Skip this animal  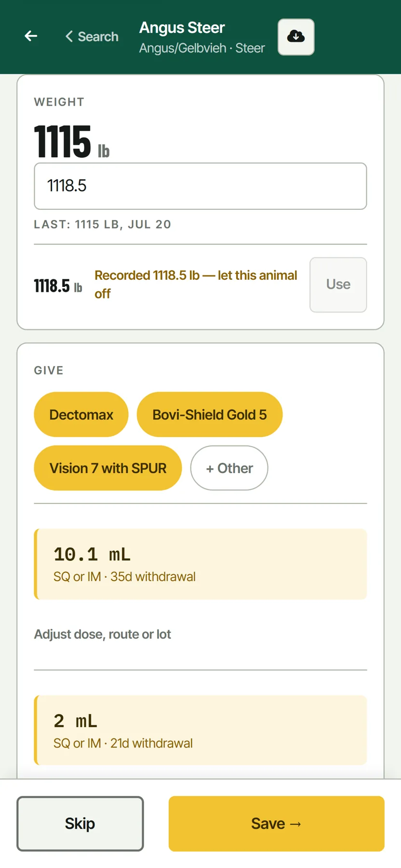pos(80,824)
